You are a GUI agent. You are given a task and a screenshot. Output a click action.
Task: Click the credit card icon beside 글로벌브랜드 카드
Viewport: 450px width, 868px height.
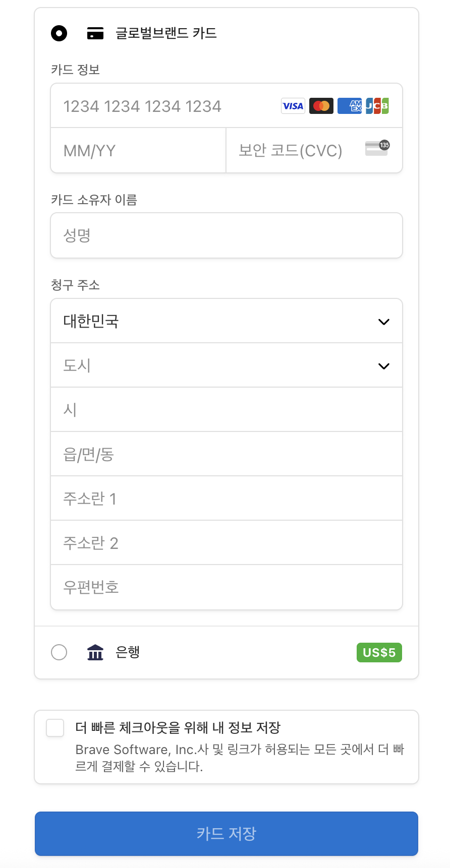pos(95,34)
